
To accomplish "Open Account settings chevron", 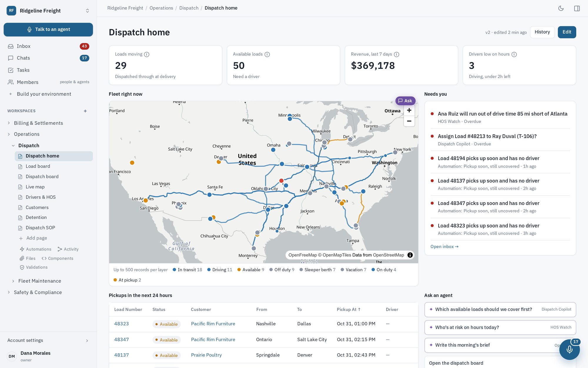I will pyautogui.click(x=87, y=341).
